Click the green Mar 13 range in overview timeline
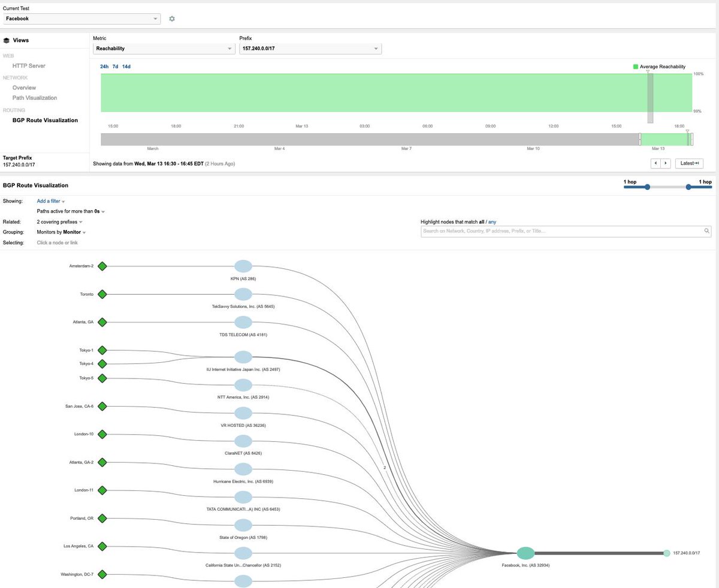719x588 pixels. 666,140
